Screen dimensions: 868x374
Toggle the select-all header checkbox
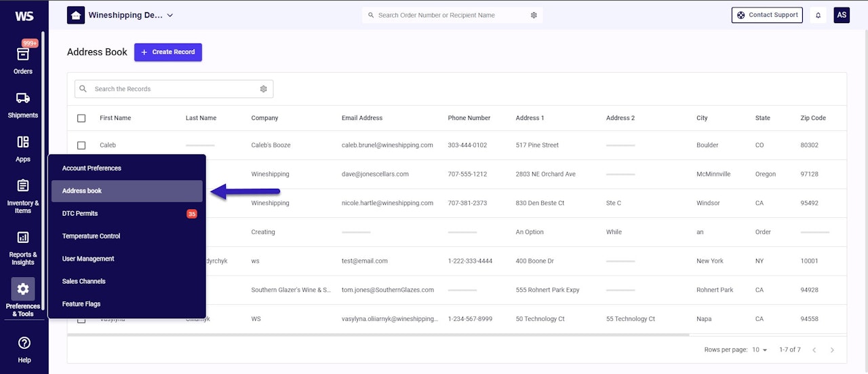coord(81,118)
